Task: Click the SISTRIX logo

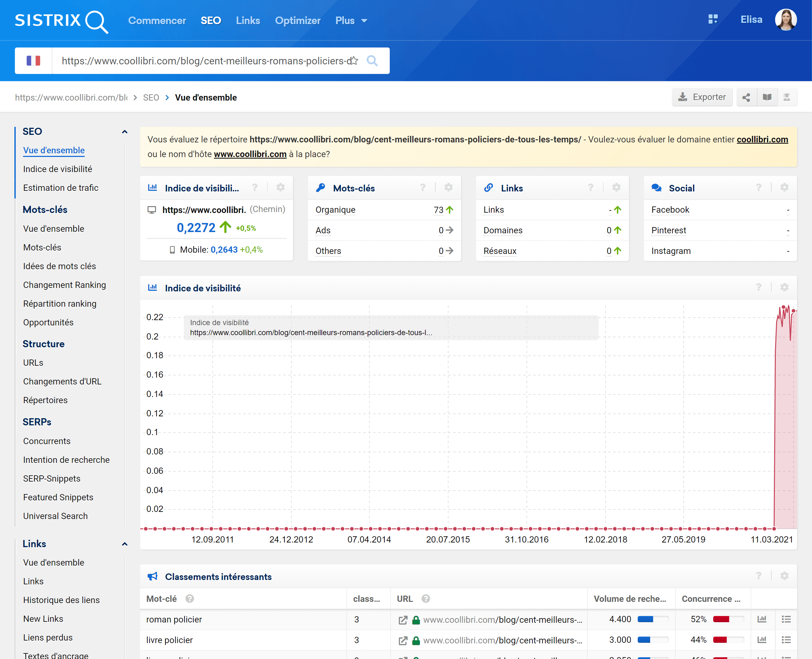Action: [62, 21]
